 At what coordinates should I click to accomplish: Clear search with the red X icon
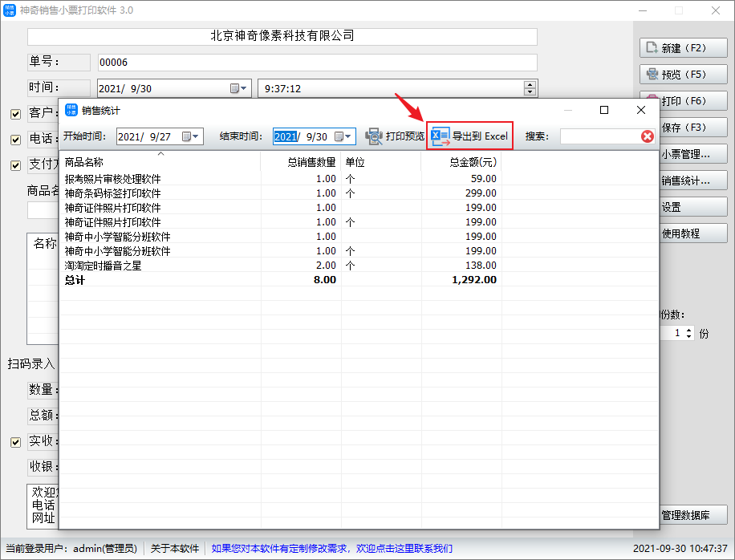point(648,136)
